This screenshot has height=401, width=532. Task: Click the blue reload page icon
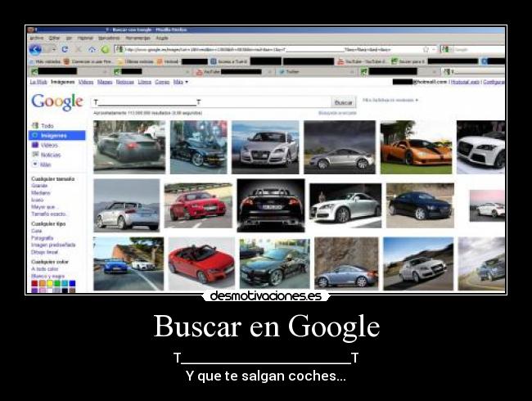65,50
